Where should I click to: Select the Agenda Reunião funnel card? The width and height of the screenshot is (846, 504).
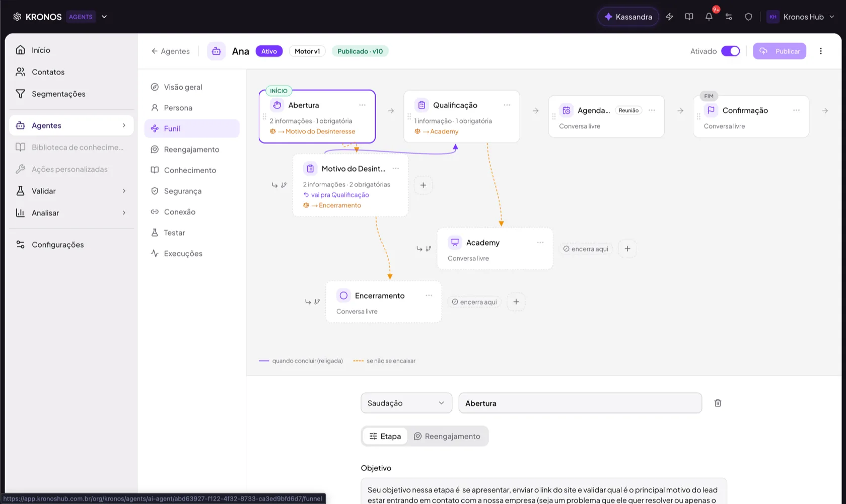[x=606, y=116]
